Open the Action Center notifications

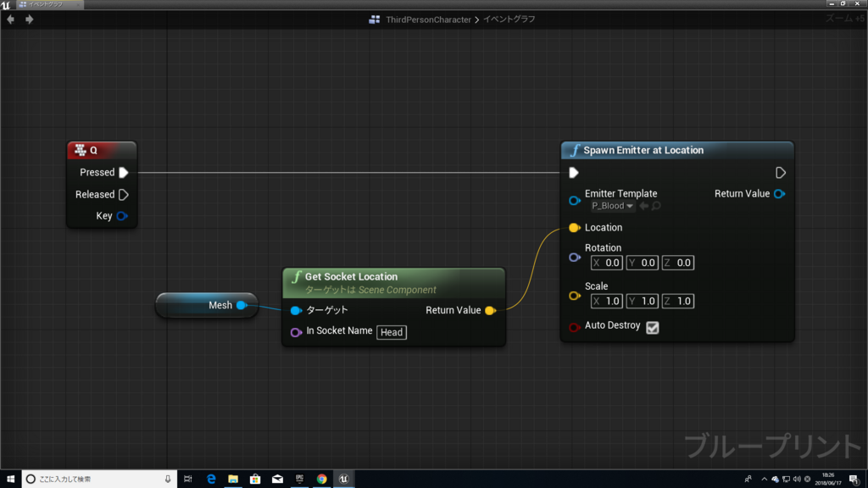[854, 479]
